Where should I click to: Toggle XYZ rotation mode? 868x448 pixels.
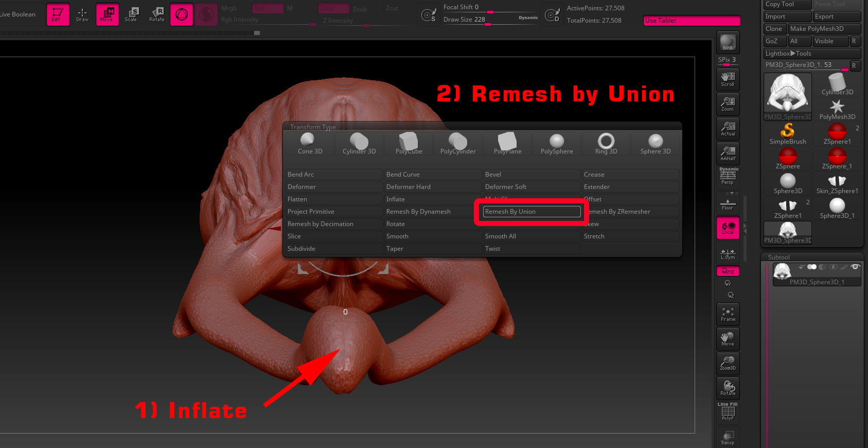click(x=728, y=271)
